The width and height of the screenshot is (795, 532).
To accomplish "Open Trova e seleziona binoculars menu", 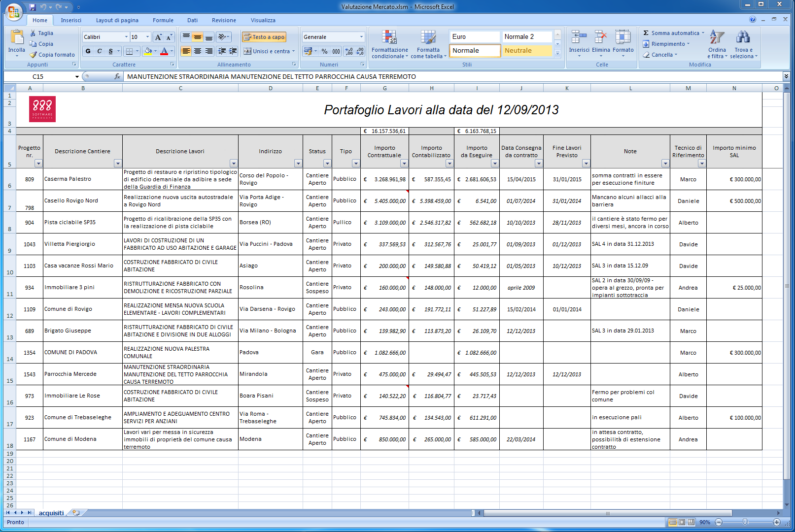I will tap(743, 44).
